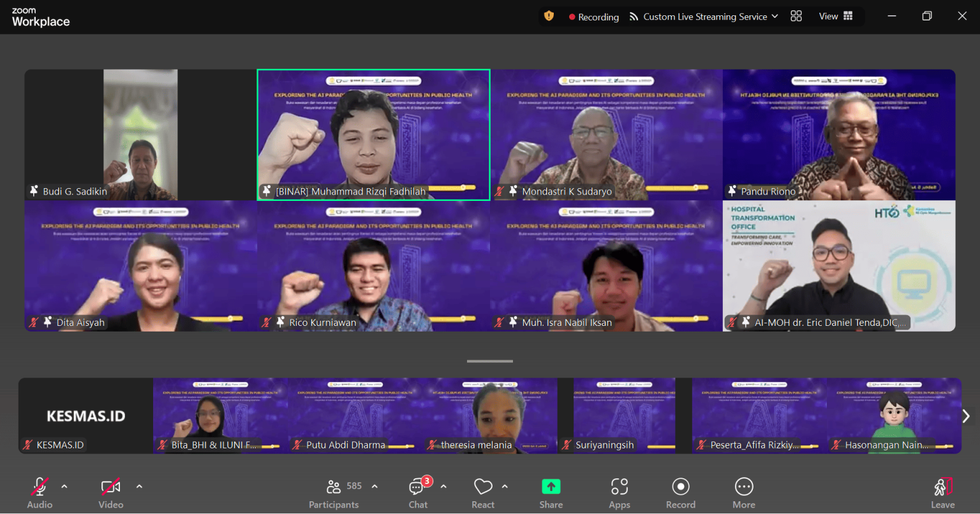Open the More options menu
The image size is (980, 514).
pos(743,487)
